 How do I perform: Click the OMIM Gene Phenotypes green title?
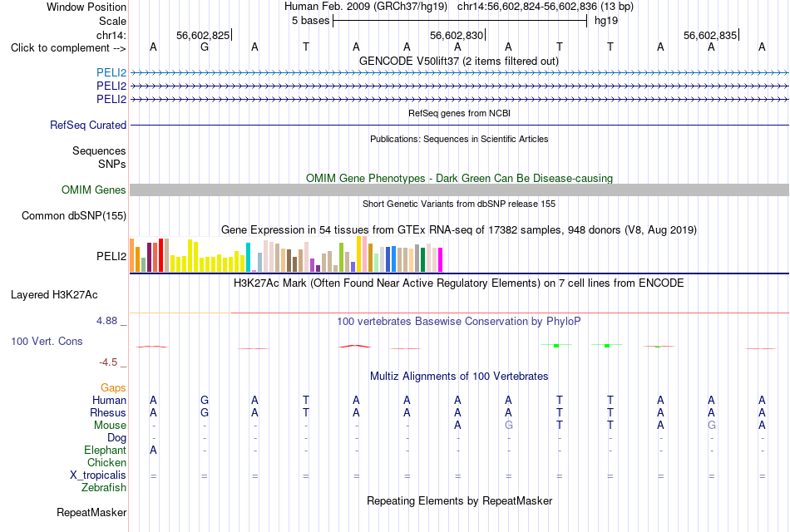pos(460,178)
